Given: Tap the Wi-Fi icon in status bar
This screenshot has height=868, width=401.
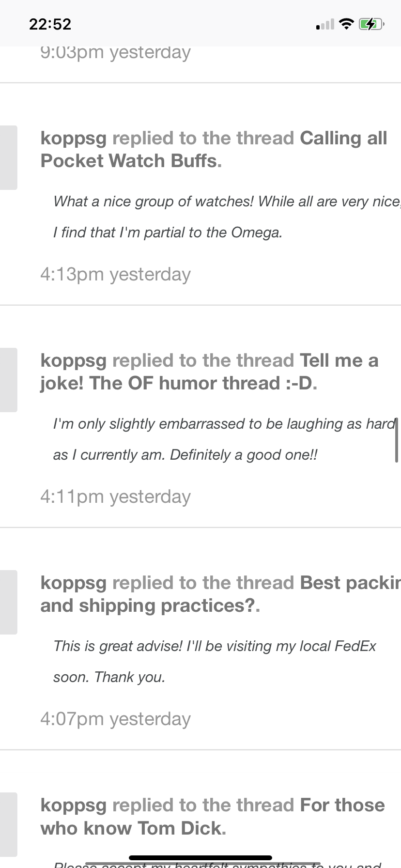Looking at the screenshot, I should tap(346, 24).
